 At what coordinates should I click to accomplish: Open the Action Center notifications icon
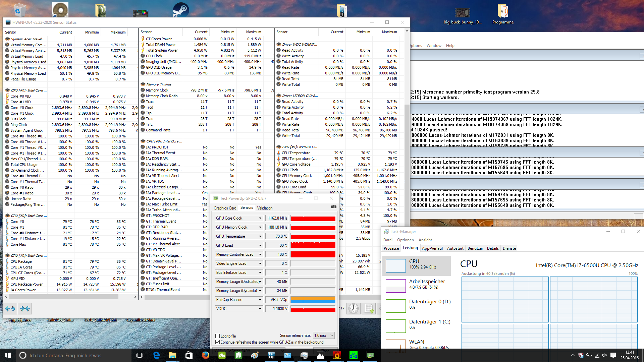[613, 355]
